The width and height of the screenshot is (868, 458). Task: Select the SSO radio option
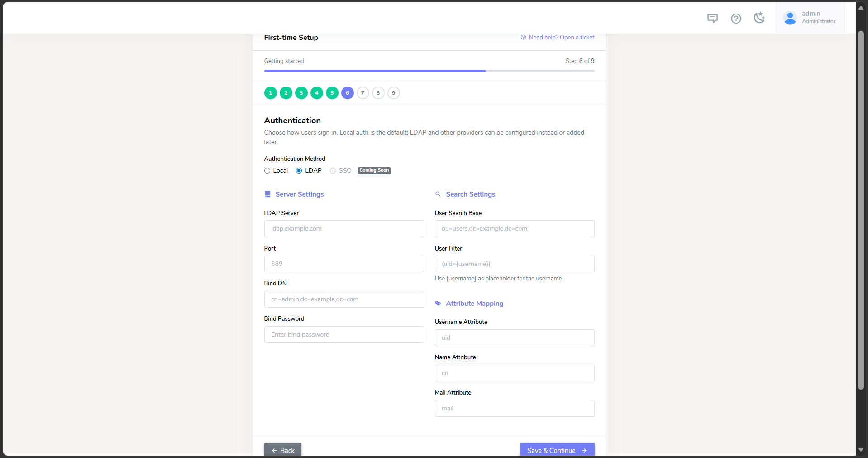pyautogui.click(x=333, y=171)
